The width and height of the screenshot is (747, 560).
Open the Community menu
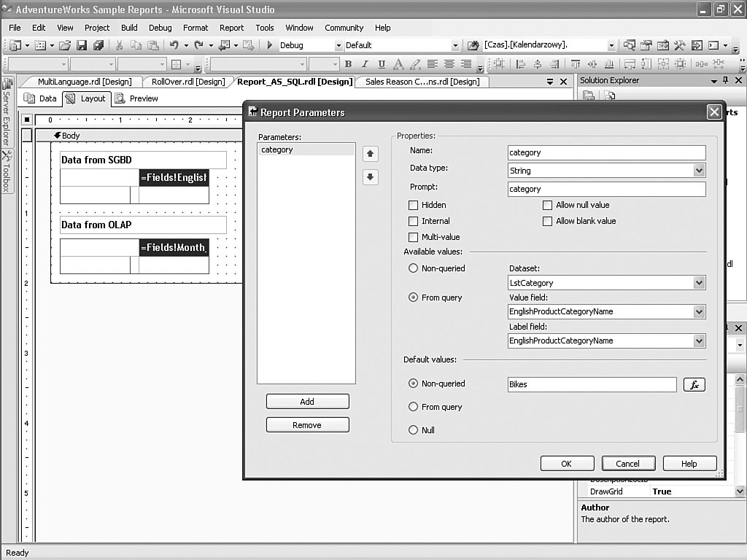[344, 28]
